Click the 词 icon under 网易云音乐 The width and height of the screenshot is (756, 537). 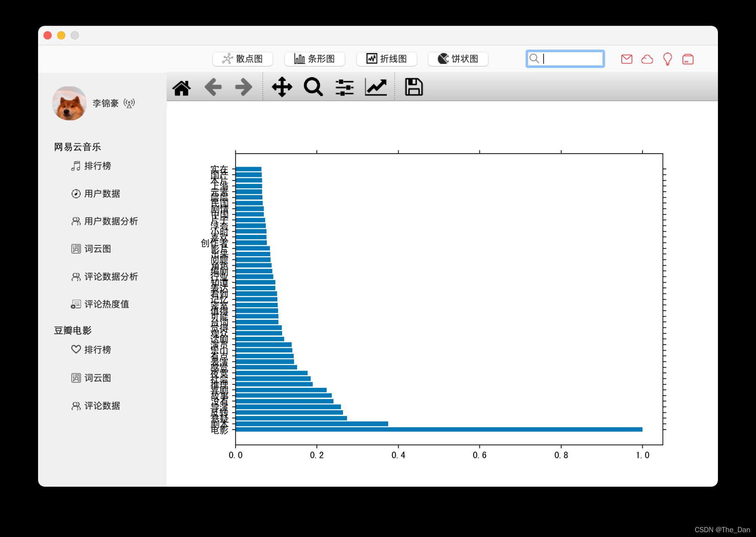click(x=76, y=249)
